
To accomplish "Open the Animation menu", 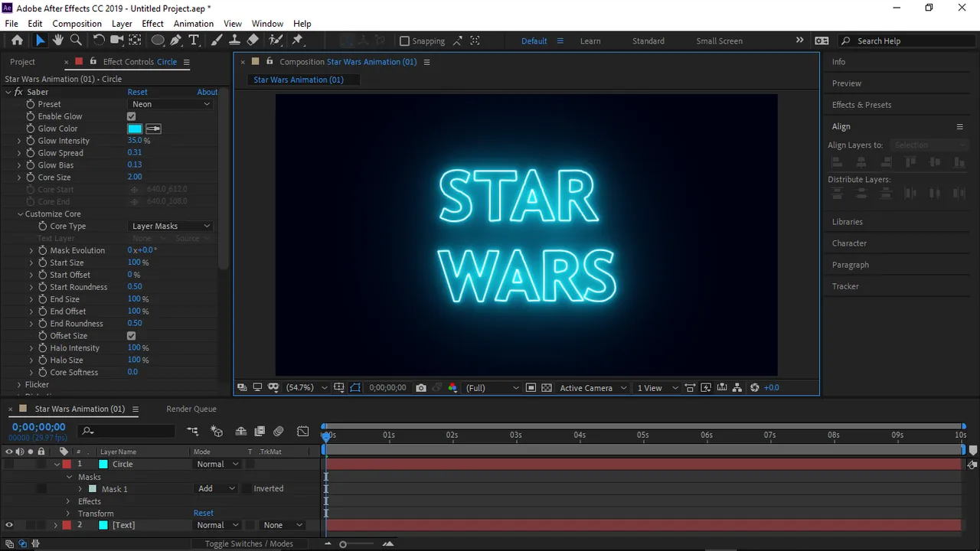I will coord(194,24).
